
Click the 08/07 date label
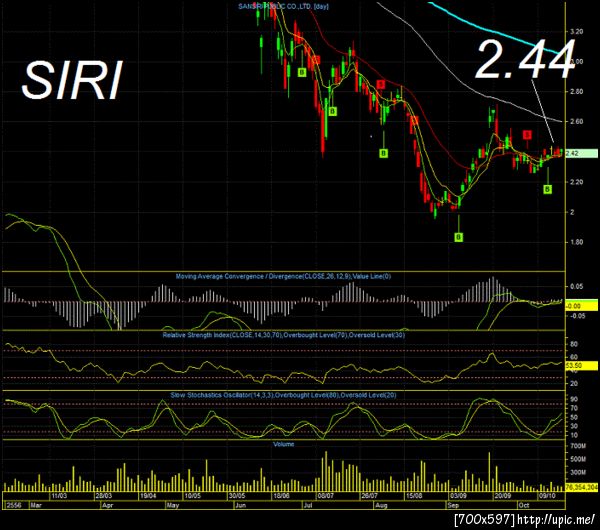click(x=326, y=496)
